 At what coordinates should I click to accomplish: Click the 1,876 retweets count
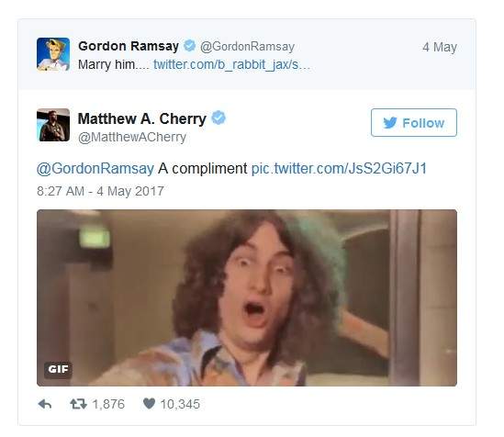(x=108, y=404)
